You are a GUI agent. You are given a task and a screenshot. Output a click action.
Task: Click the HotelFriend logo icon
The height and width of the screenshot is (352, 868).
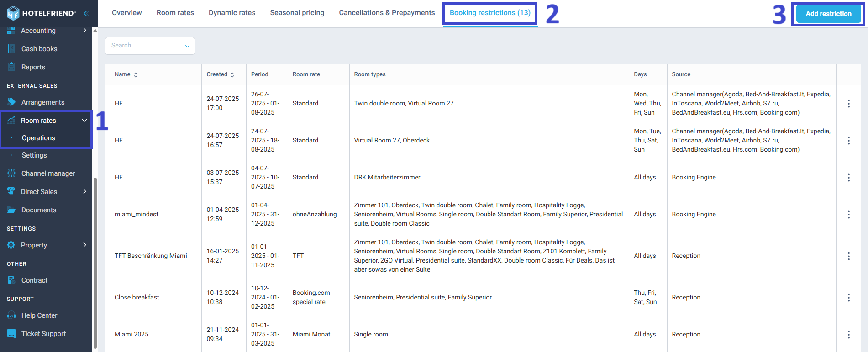tap(13, 13)
